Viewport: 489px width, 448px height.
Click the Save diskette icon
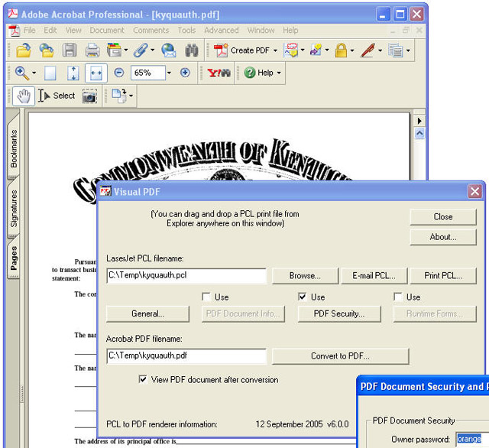[70, 50]
